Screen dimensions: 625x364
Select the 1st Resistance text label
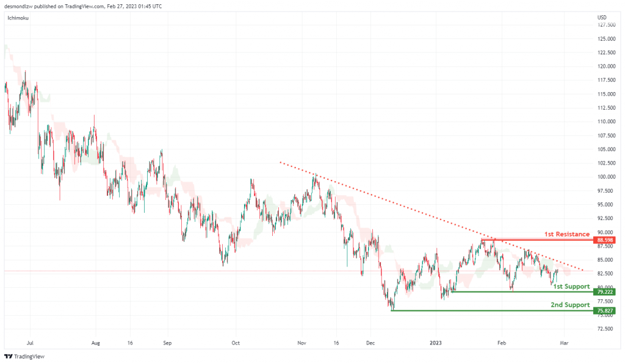tap(567, 234)
